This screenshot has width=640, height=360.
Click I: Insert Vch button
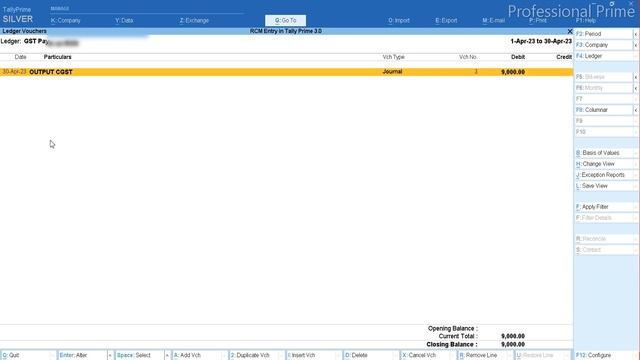[x=311, y=355]
